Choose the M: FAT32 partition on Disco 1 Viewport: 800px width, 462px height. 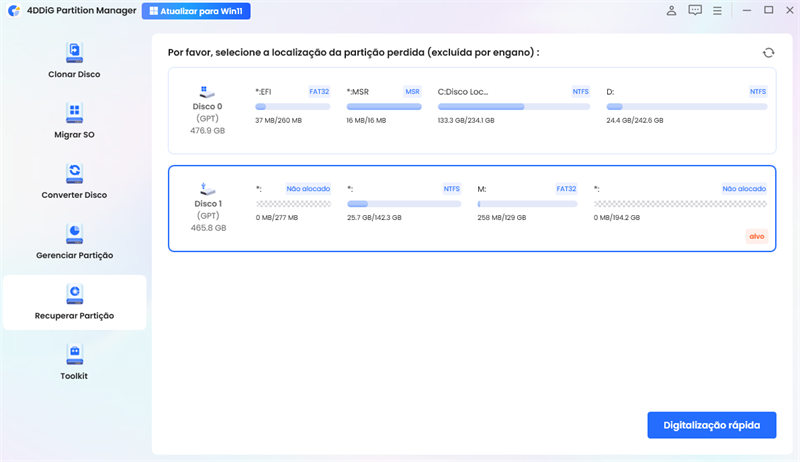click(x=528, y=203)
